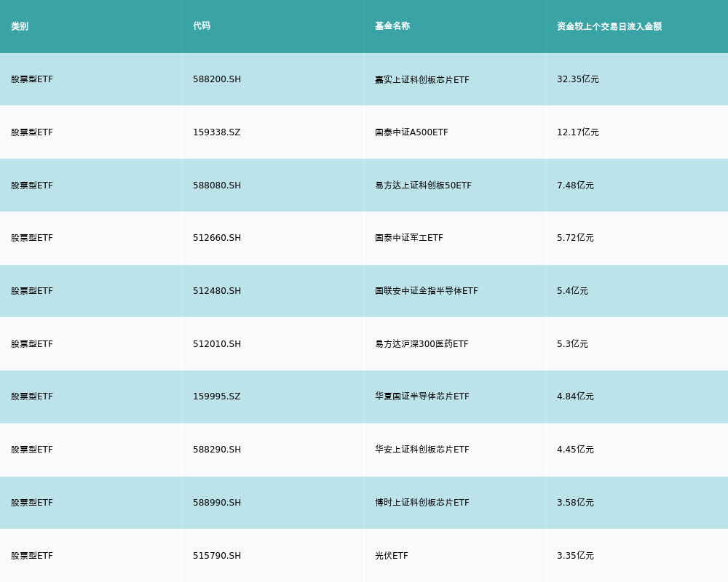Select the amount 5.4亿元
Viewport: 728px width, 582px height.
pyautogui.click(x=572, y=291)
